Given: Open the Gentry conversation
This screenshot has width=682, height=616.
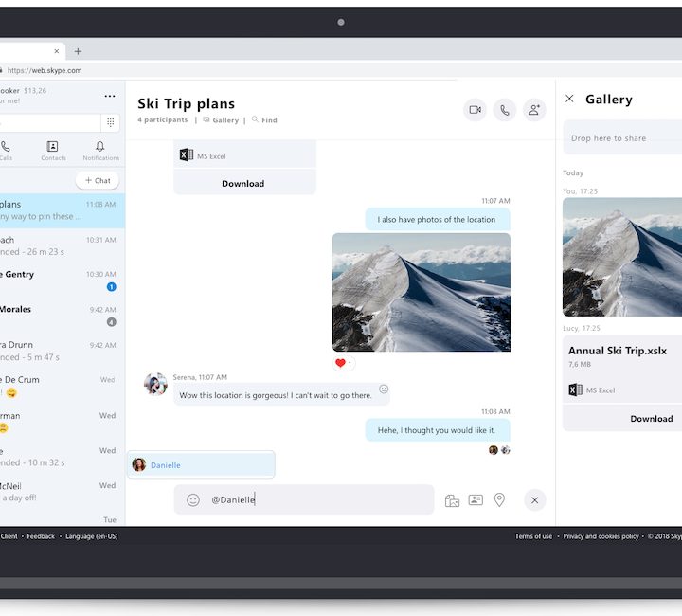Looking at the screenshot, I should coord(63,281).
